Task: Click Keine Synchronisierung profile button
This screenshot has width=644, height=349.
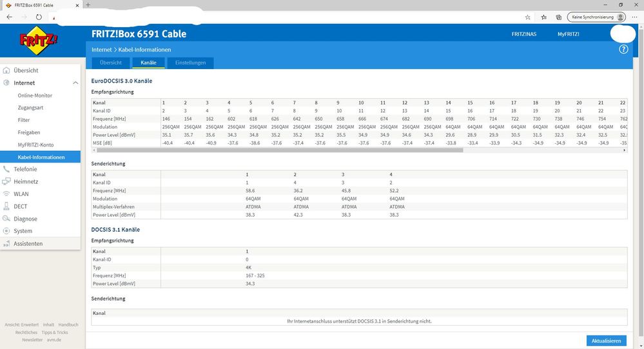Action: pyautogui.click(x=597, y=17)
